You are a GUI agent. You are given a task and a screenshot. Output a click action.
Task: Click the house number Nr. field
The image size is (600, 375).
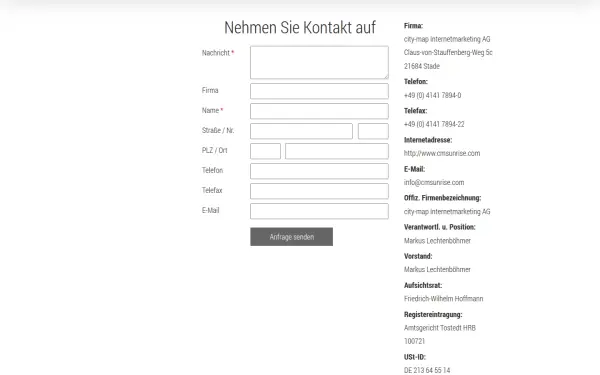coord(373,131)
